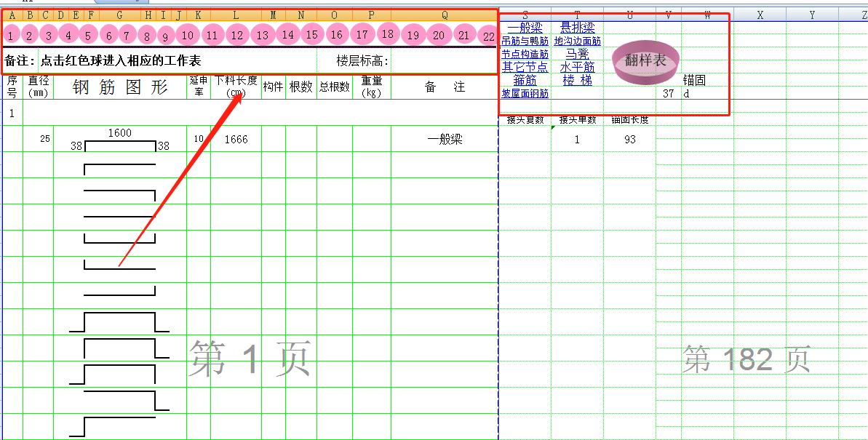
Task: Click the 翻样表 oval button
Action: [x=645, y=61]
